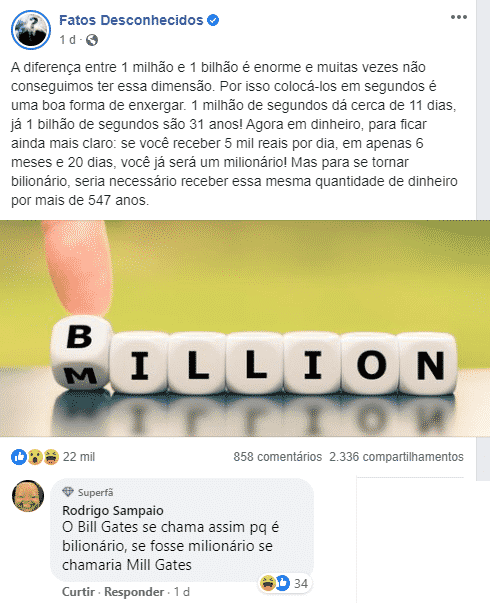Click the Fatos Desconhecidos profile picture
Image resolution: width=490 pixels, height=604 pixels.
[31, 30]
